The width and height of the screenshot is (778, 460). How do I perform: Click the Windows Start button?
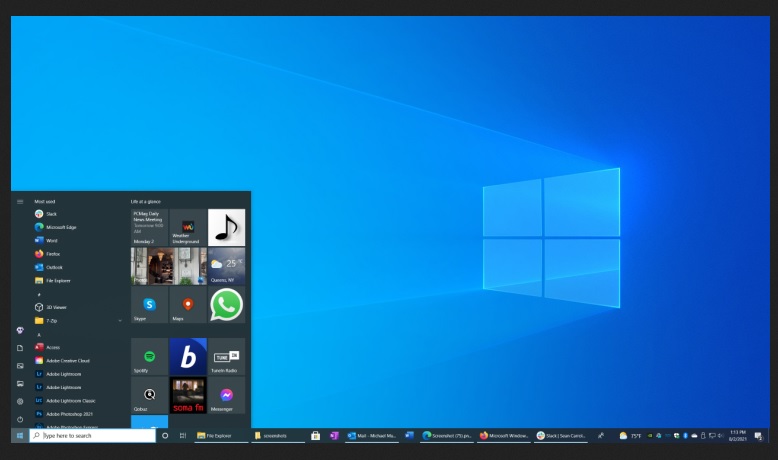20,436
